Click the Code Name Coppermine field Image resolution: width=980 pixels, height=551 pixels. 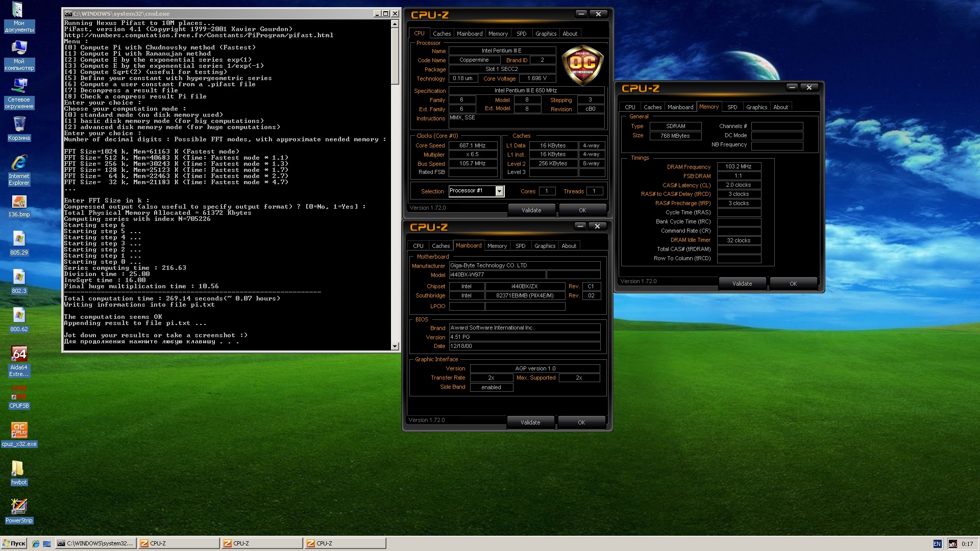(x=474, y=60)
